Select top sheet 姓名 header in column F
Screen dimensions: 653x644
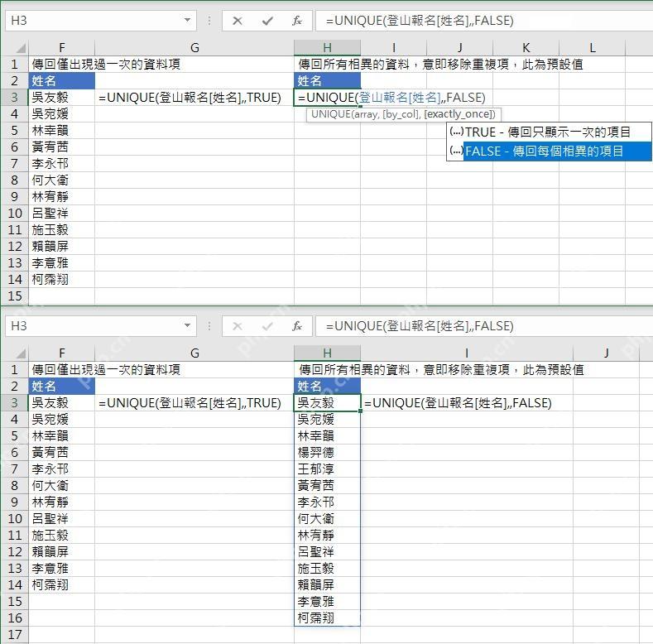click(x=61, y=81)
